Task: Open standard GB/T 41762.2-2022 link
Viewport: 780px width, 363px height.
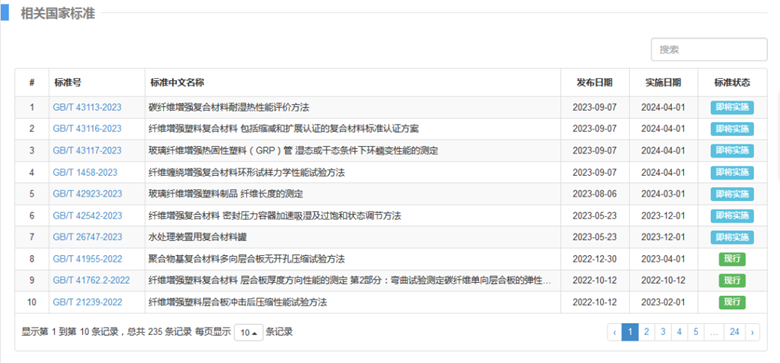Action: tap(91, 280)
